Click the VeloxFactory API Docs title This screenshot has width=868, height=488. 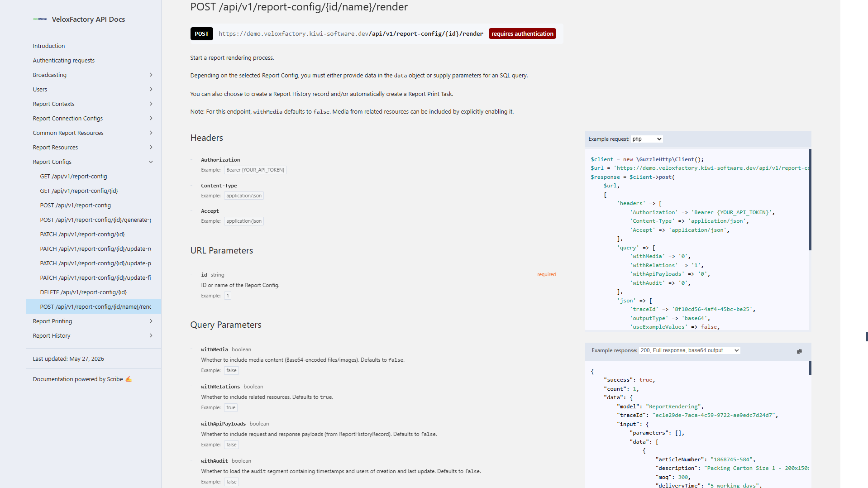88,19
